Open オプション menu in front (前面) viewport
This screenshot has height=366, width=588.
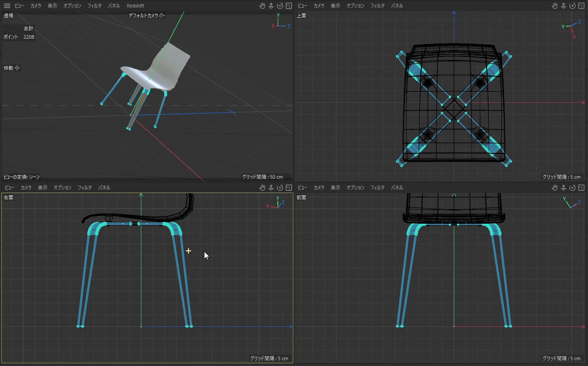pyautogui.click(x=355, y=188)
